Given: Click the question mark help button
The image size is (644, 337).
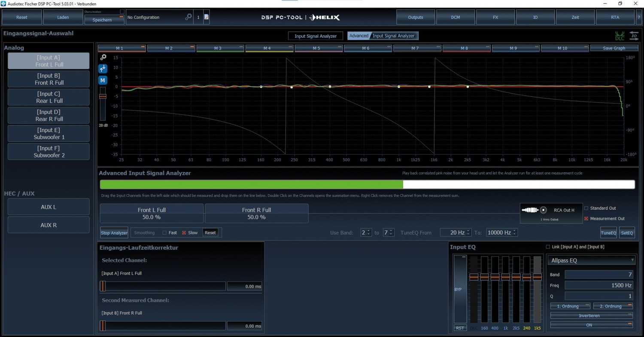Looking at the screenshot, I should coord(639,17).
